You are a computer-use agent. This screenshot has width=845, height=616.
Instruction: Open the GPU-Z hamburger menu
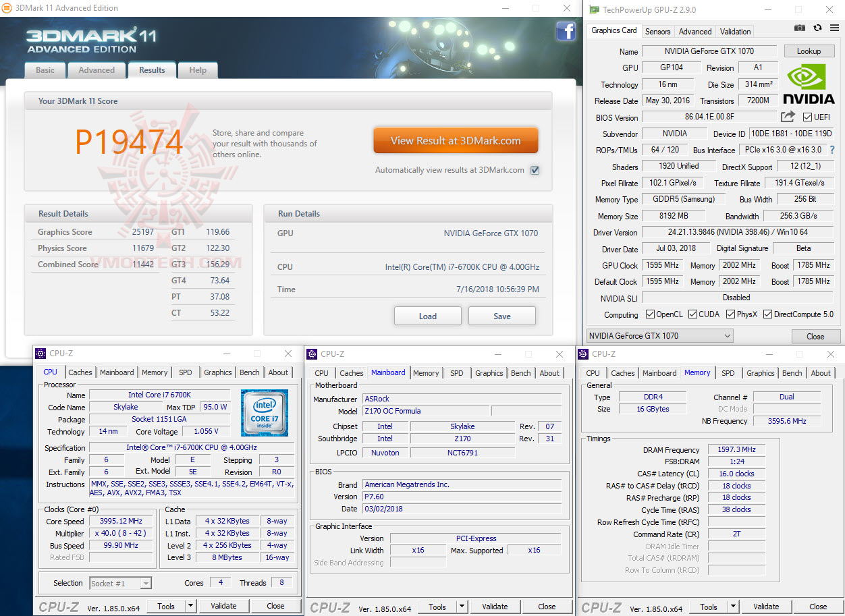[834, 28]
